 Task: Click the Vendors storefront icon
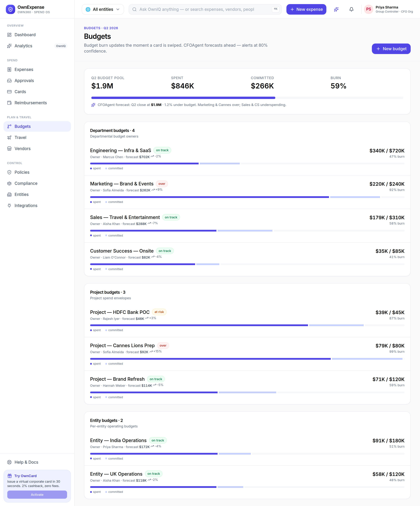[9, 148]
